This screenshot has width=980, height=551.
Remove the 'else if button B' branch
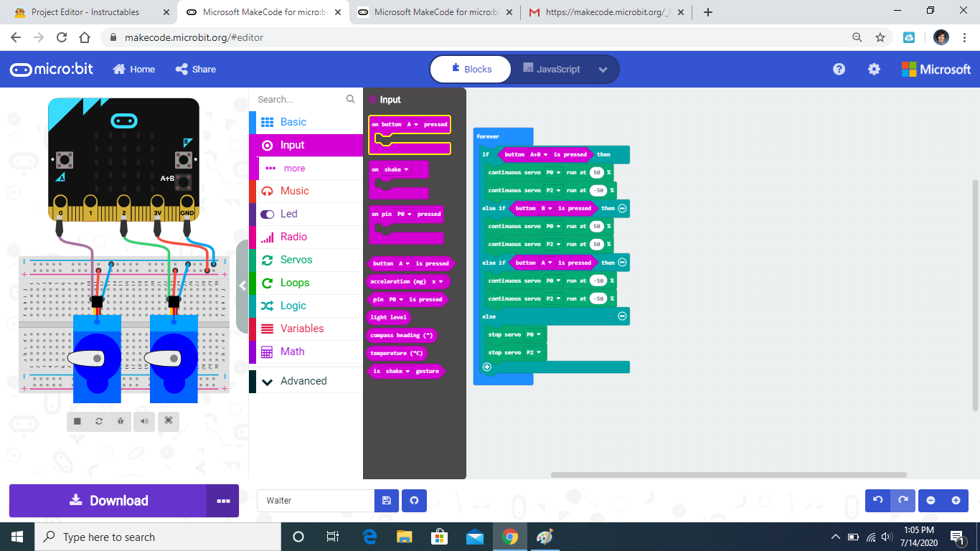622,208
